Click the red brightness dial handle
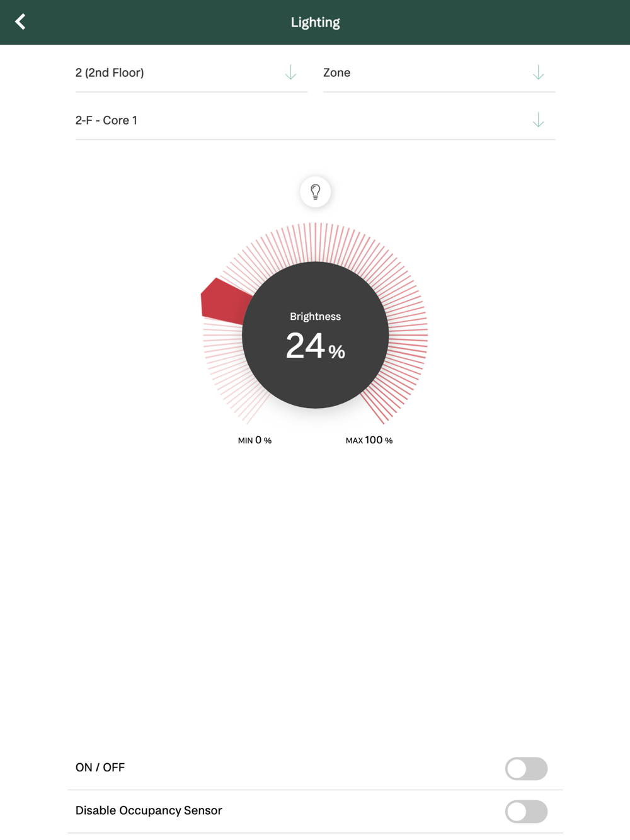Image resolution: width=630 pixels, height=840 pixels. coord(224,302)
